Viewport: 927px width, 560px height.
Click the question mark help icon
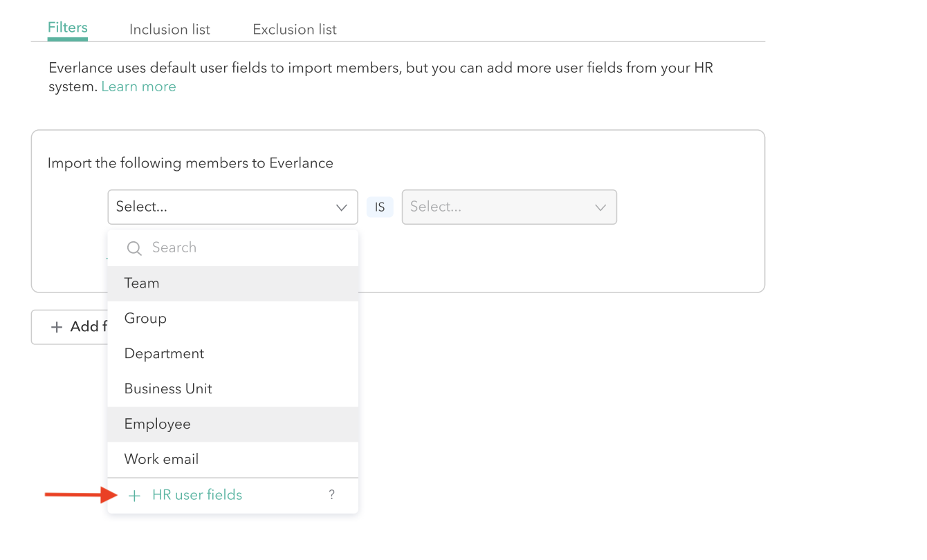[x=332, y=495]
